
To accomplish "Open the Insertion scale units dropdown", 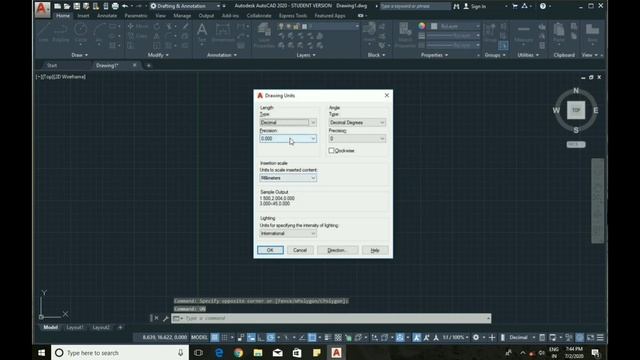I will pyautogui.click(x=288, y=178).
